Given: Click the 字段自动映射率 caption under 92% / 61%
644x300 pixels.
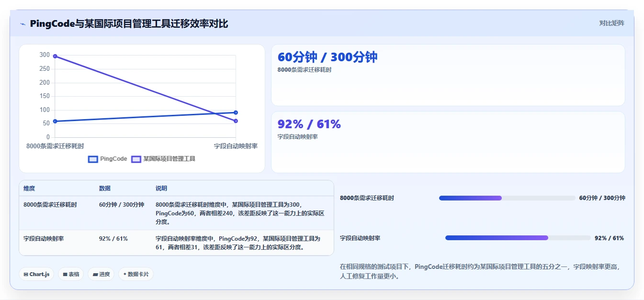Looking at the screenshot, I should pyautogui.click(x=298, y=136).
